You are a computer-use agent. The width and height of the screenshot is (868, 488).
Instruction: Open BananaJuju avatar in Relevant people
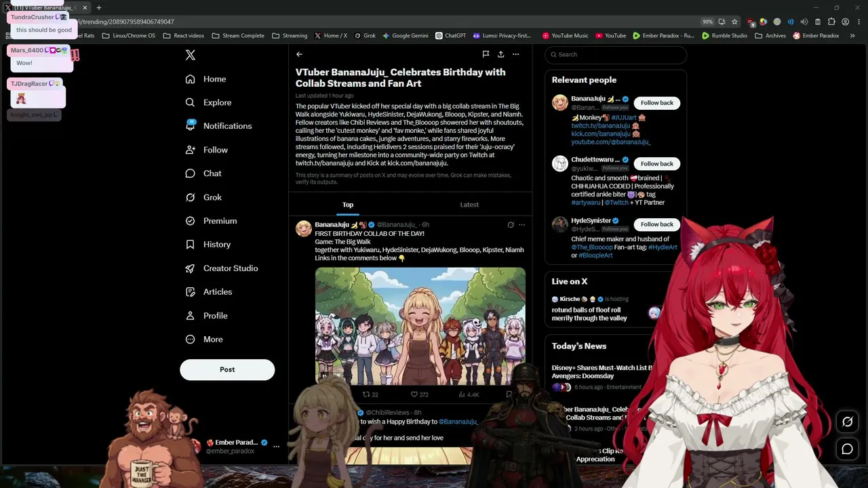pos(560,102)
